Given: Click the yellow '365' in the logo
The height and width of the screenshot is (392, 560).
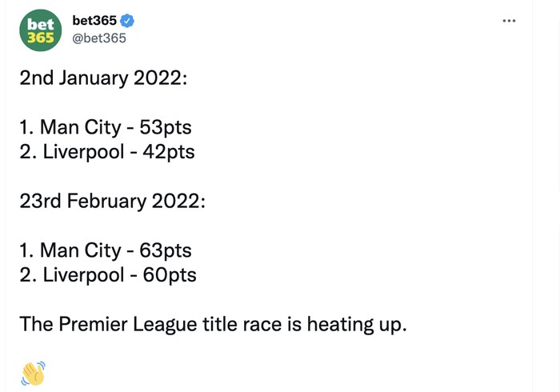Looking at the screenshot, I should pyautogui.click(x=40, y=38).
